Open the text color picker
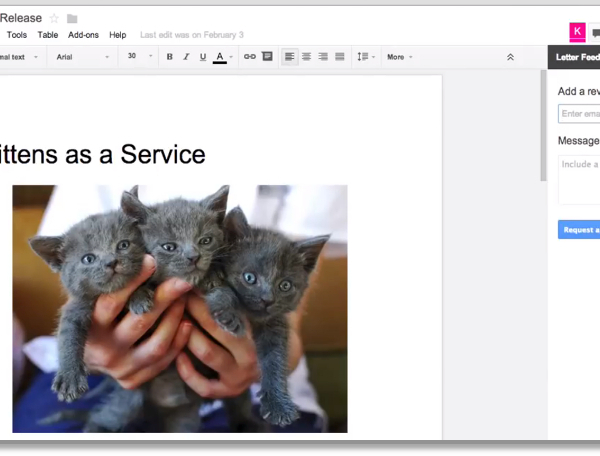 click(221, 57)
